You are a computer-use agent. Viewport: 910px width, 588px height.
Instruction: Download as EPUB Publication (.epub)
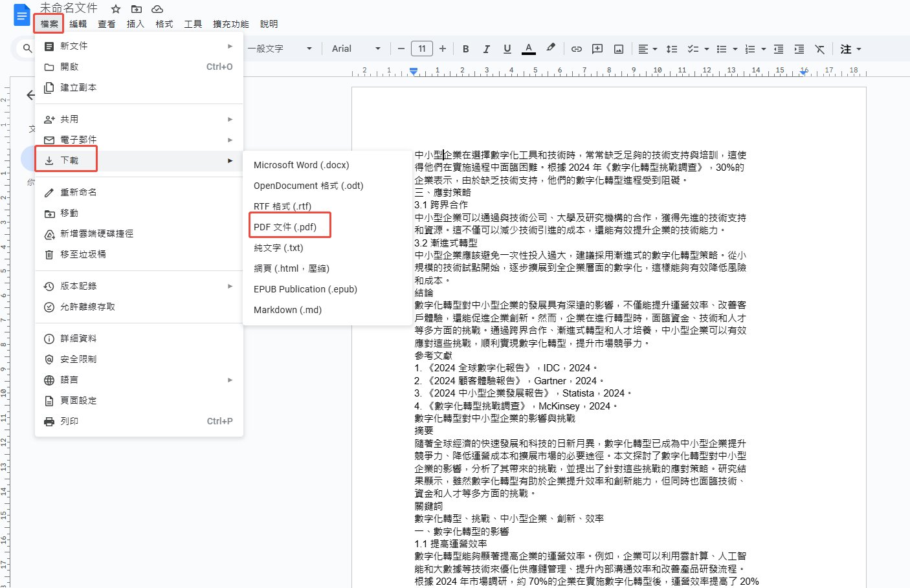[327, 289]
